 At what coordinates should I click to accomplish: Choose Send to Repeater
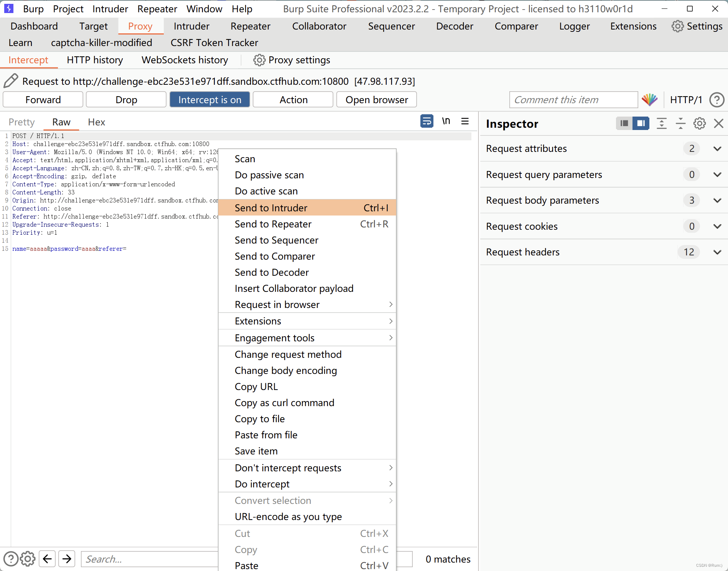307,224
